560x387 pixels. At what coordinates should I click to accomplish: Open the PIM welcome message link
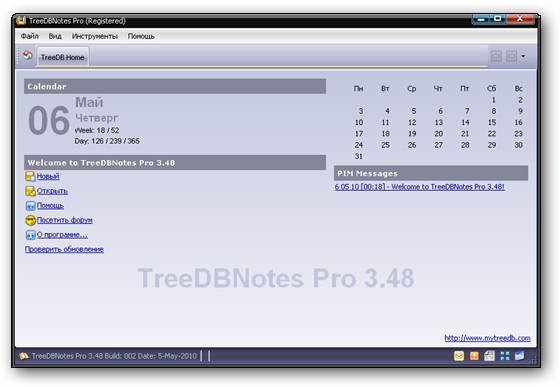point(420,187)
